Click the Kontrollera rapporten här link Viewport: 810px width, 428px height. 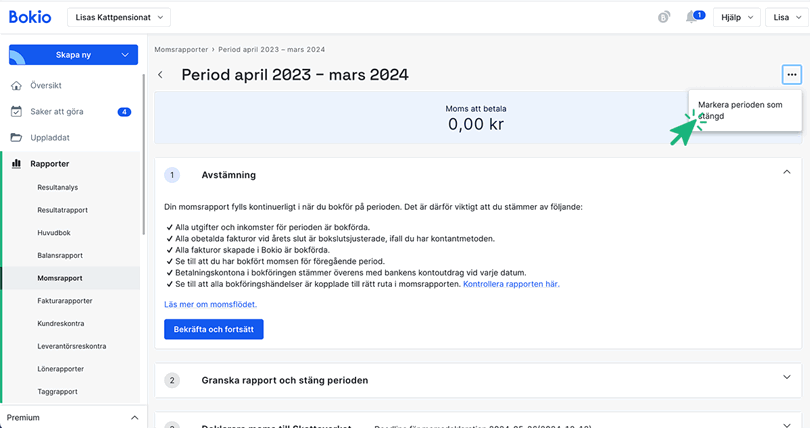coord(511,284)
